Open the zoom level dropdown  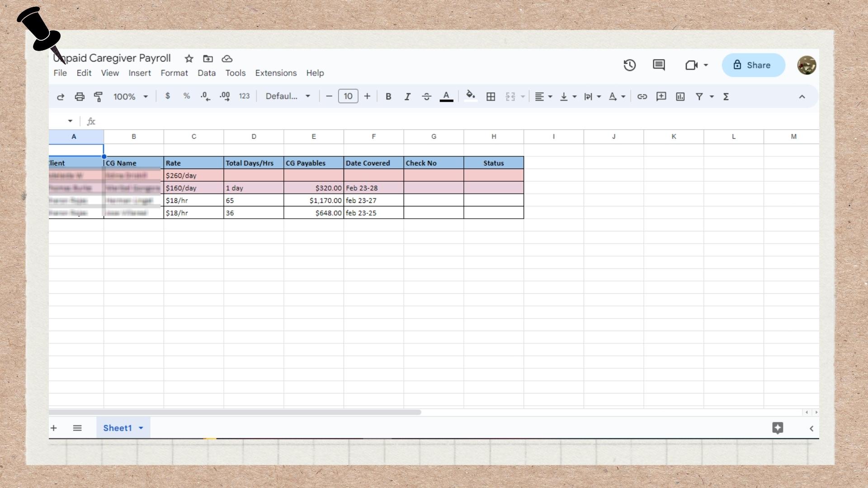click(x=131, y=97)
